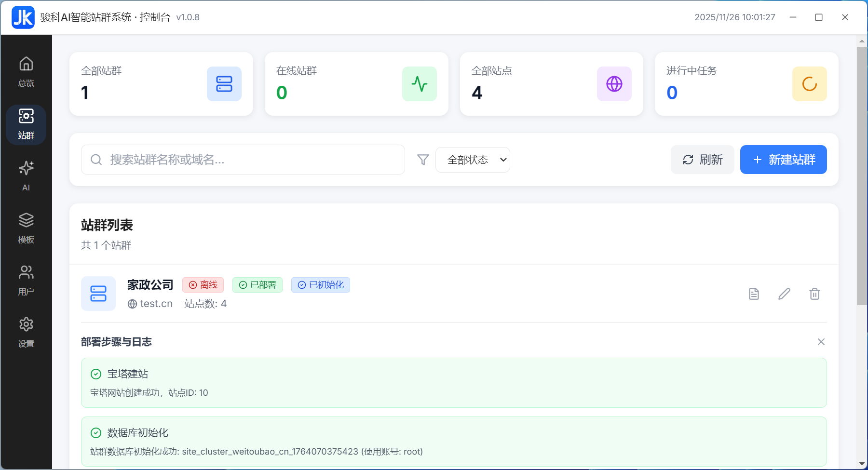Click the 刷新 refresh button
868x470 pixels.
[x=702, y=160]
